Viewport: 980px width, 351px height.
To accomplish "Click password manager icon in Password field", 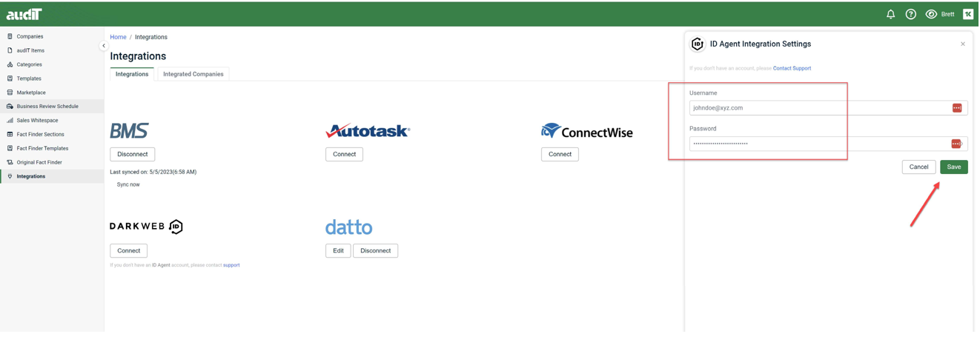I will pyautogui.click(x=956, y=144).
